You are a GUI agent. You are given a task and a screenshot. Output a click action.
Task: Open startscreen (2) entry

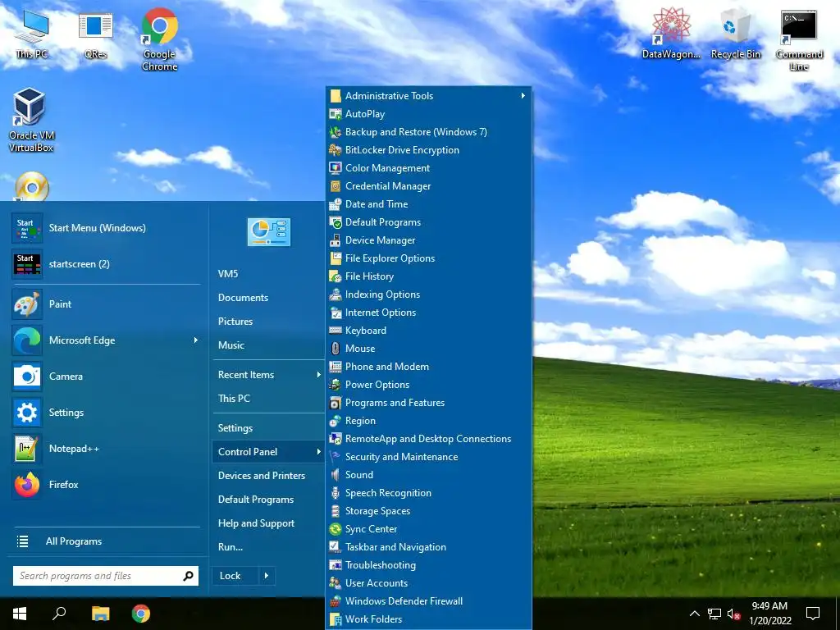[x=106, y=263]
